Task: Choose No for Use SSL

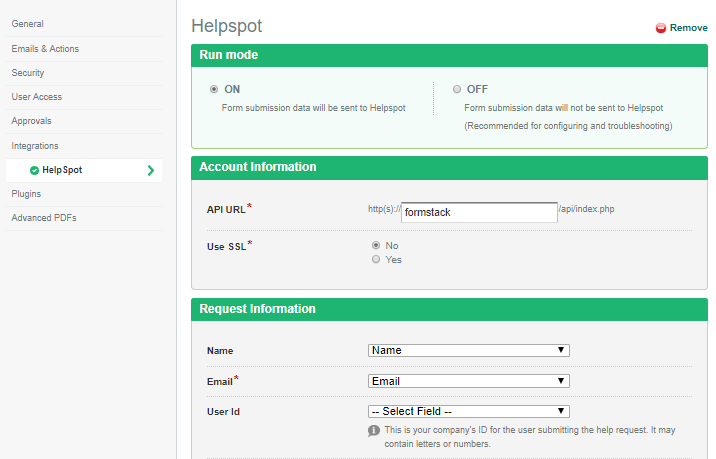Action: [376, 245]
